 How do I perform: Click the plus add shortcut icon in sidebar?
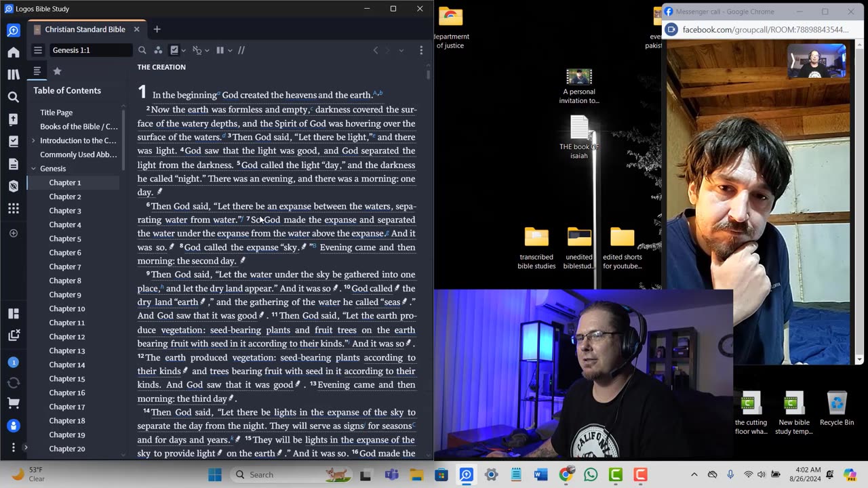click(14, 233)
